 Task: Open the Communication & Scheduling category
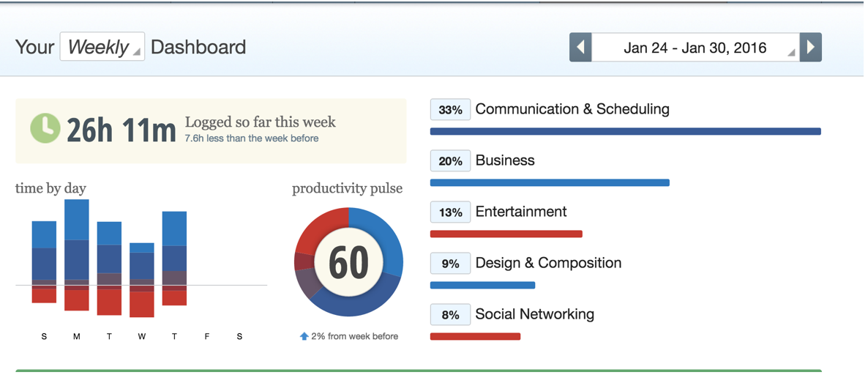coord(572,109)
